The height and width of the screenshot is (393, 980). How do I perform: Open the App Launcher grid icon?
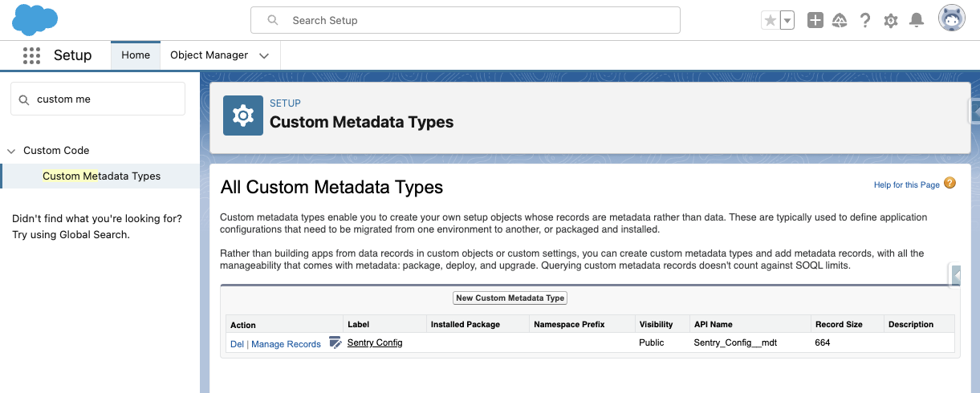(x=31, y=55)
